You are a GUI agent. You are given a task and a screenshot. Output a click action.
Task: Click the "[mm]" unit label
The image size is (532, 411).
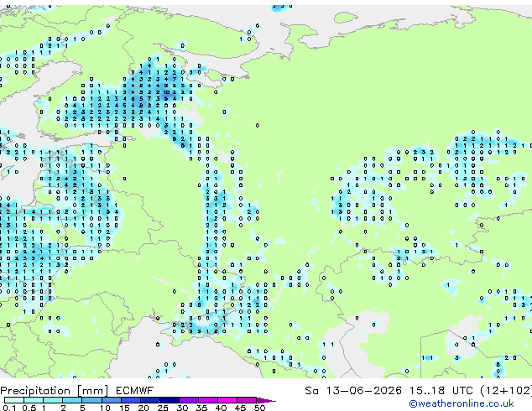pyautogui.click(x=92, y=391)
